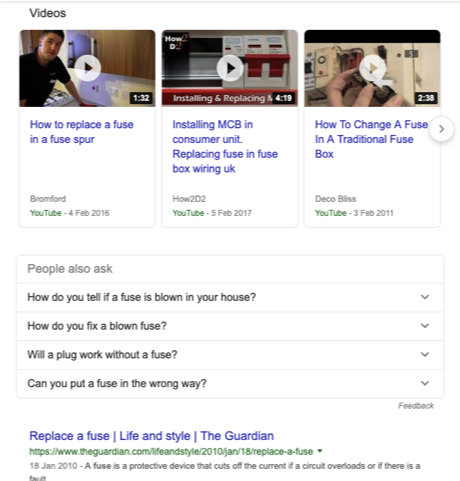Play the Deco Bliss fuse box video

tap(373, 68)
